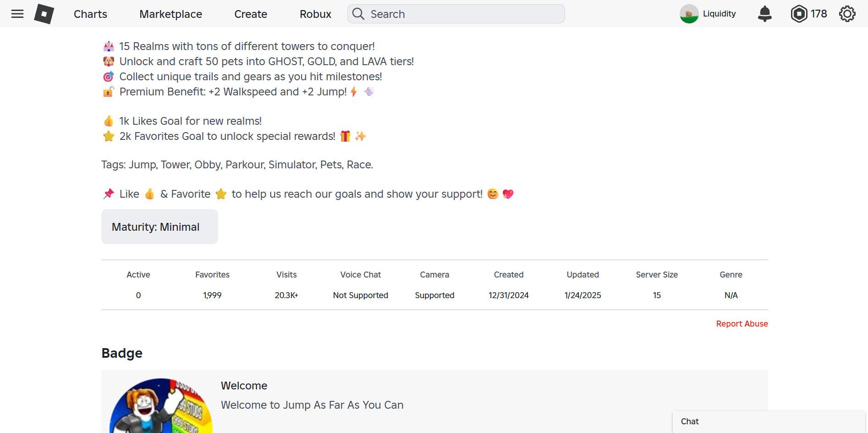868x433 pixels.
Task: Check Voice Chat support status
Action: [x=360, y=295]
